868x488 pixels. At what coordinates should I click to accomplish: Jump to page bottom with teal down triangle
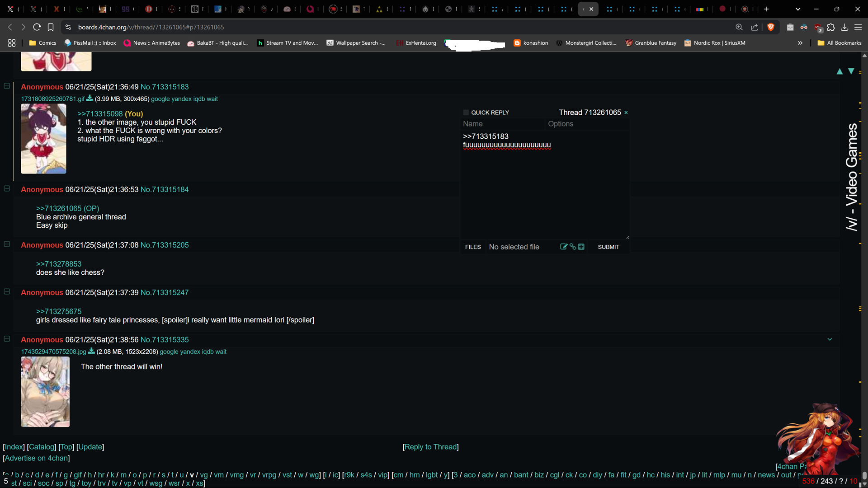(851, 71)
